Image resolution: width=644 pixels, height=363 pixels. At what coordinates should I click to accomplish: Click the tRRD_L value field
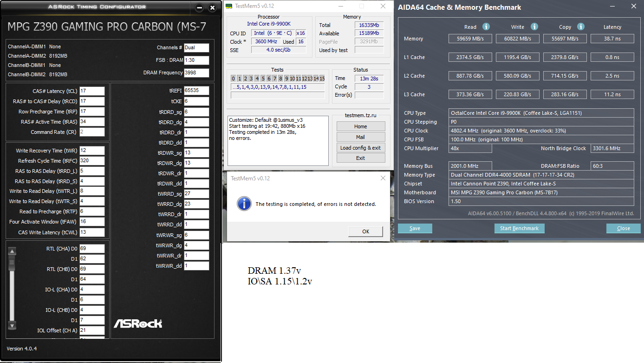coord(92,171)
